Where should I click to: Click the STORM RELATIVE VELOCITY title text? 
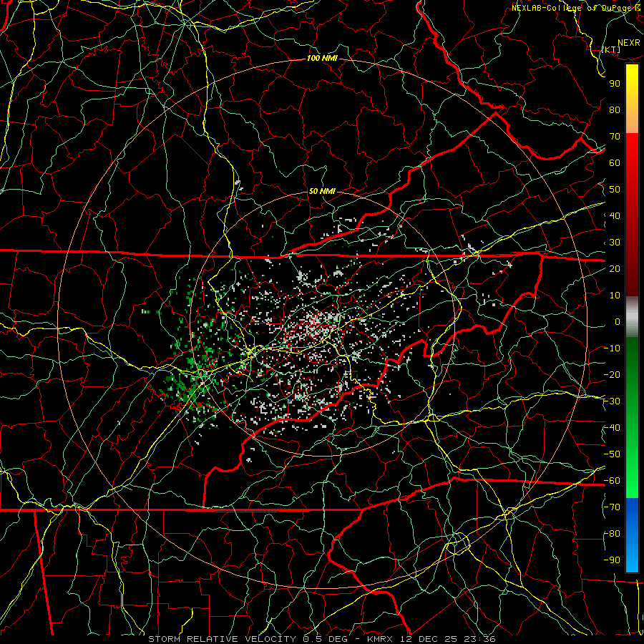222,639
